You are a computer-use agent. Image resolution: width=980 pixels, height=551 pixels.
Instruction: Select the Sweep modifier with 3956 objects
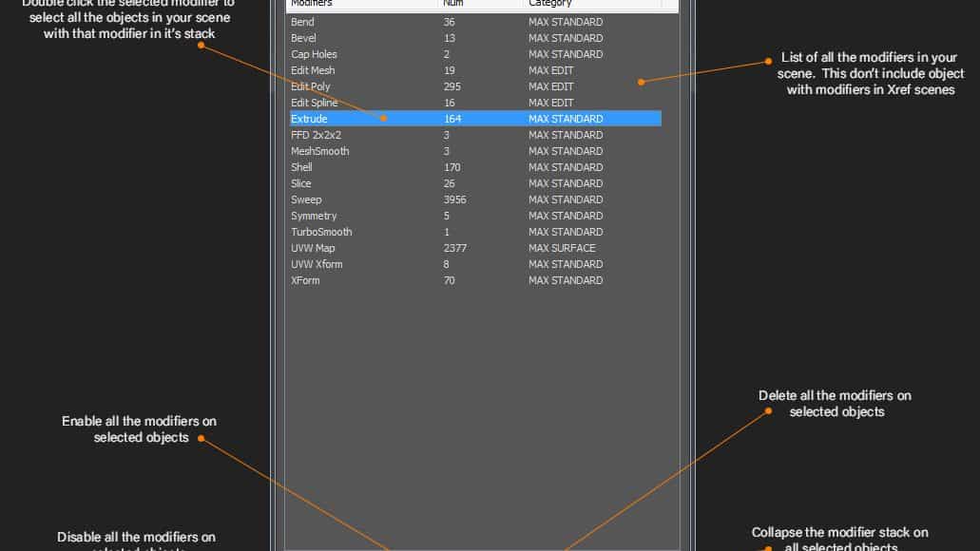click(307, 199)
